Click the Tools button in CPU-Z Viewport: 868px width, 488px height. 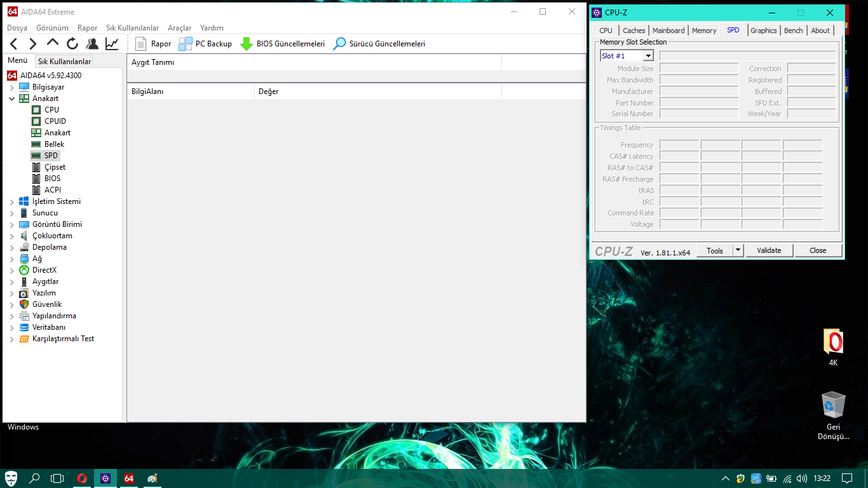tap(715, 250)
